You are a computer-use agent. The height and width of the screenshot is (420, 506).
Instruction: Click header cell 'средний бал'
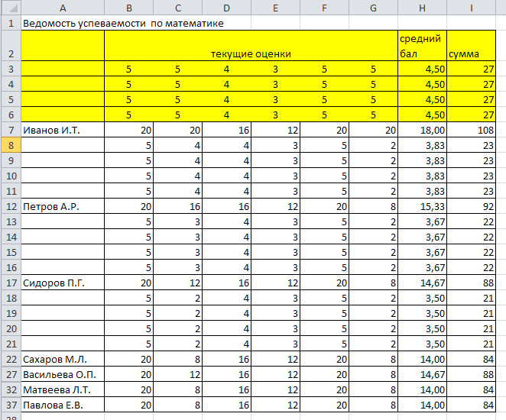click(x=423, y=46)
